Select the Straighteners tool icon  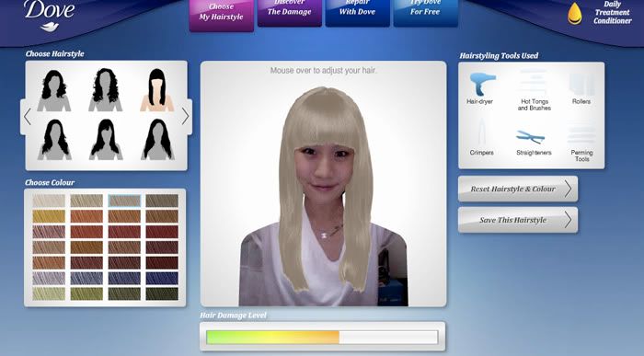click(x=530, y=137)
